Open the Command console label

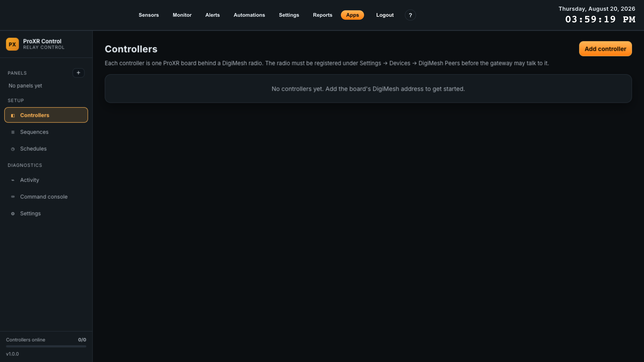coord(44,197)
